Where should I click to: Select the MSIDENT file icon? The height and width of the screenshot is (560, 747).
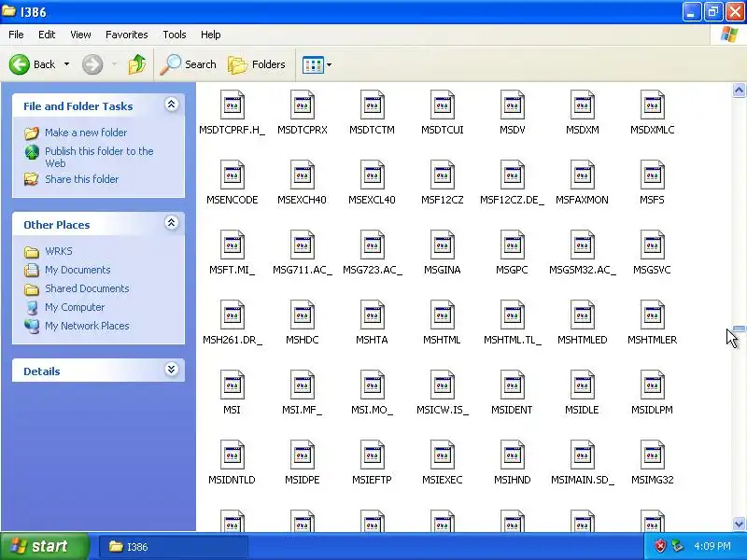click(512, 385)
